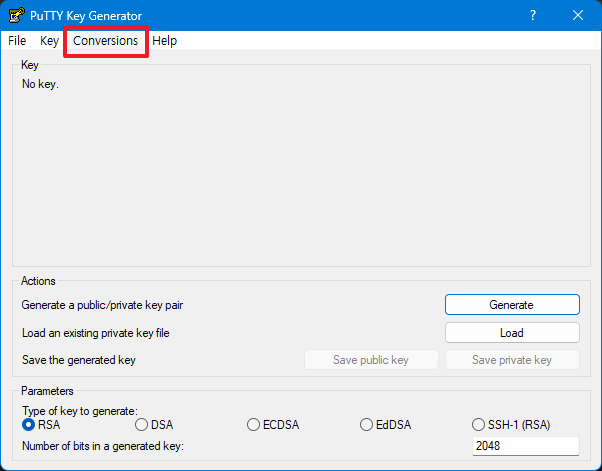Click the PuTTY Key Generator title bar icon
Viewport: 602px width, 471px height.
(x=17, y=15)
